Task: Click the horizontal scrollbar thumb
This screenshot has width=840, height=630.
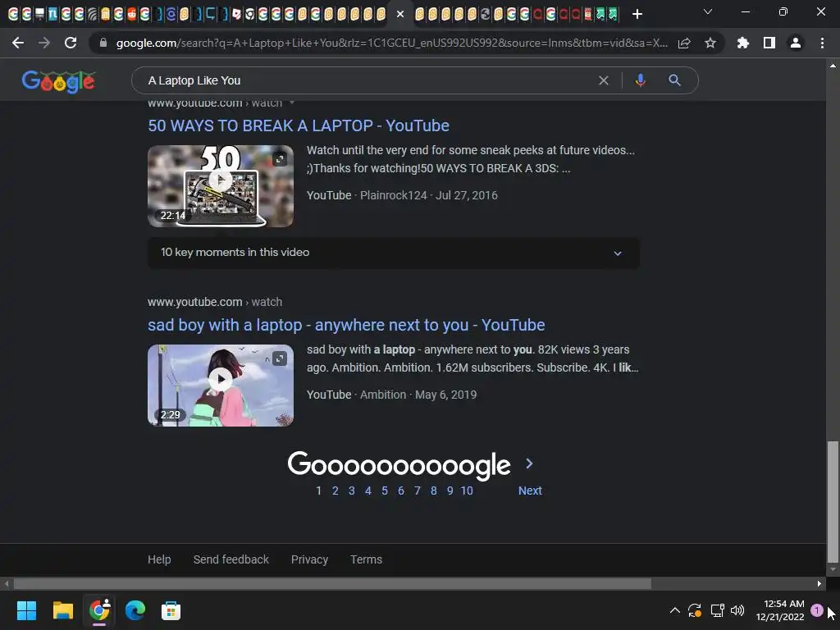Action: click(332, 584)
